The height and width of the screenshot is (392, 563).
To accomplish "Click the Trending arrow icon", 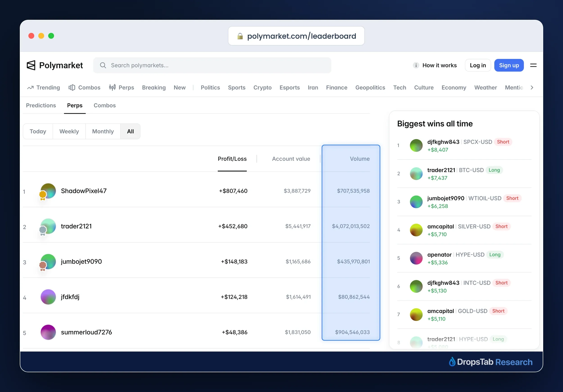I will pyautogui.click(x=30, y=88).
